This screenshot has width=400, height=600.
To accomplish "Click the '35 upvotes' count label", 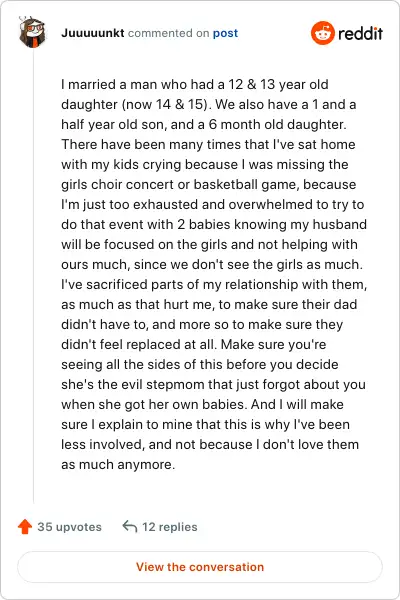I will [69, 527].
